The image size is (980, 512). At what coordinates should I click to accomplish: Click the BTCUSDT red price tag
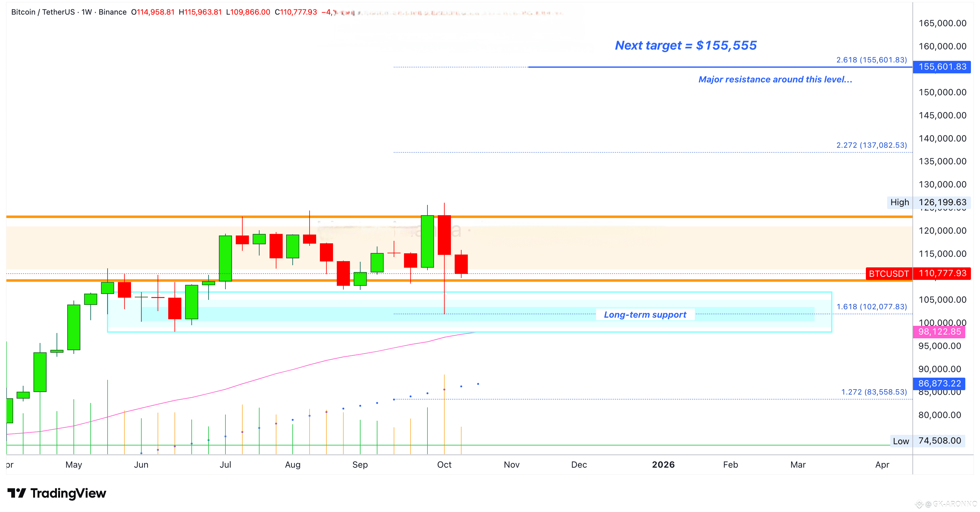pos(888,274)
